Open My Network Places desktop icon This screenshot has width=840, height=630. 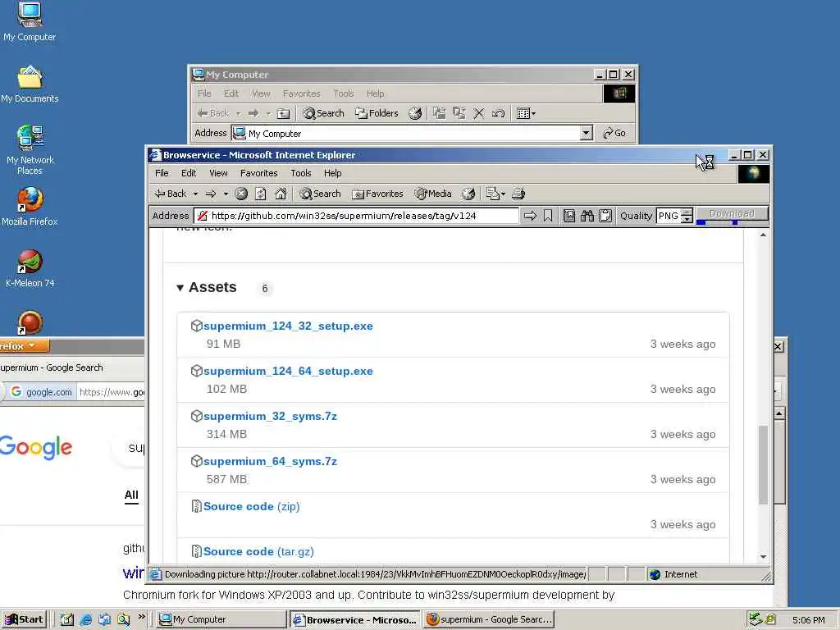click(x=30, y=150)
